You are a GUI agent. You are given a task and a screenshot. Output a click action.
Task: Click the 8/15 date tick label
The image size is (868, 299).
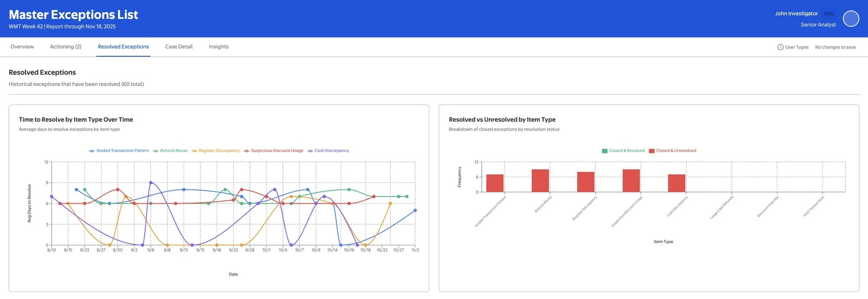pyautogui.click(x=68, y=250)
